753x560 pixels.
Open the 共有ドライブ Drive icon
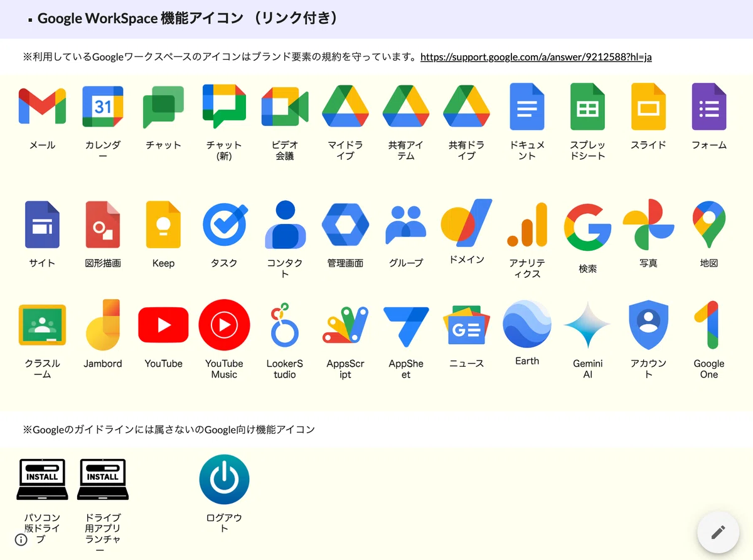point(466,107)
